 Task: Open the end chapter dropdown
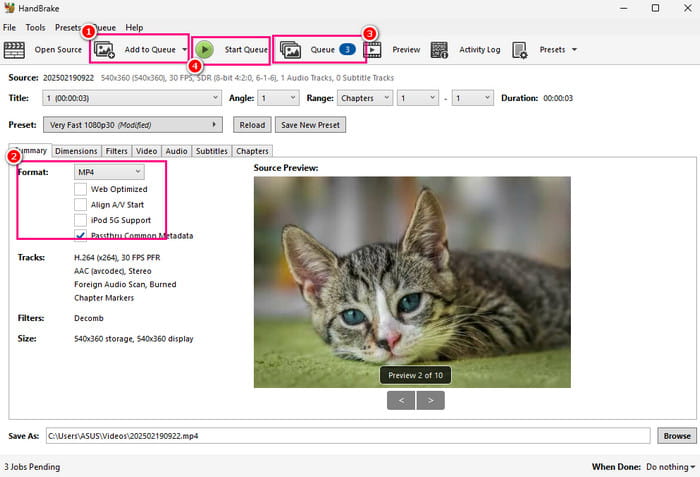coord(473,98)
